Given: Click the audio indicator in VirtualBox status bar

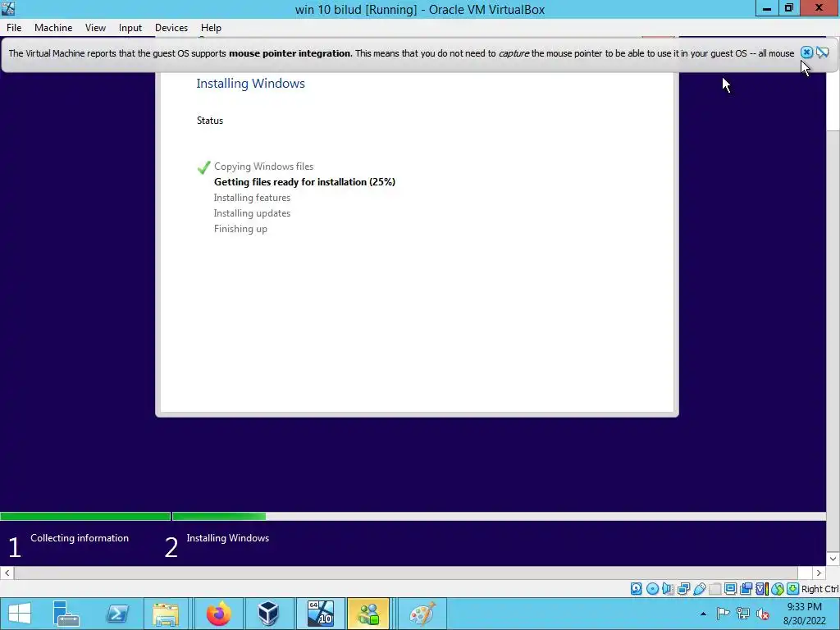Looking at the screenshot, I should tap(668, 589).
